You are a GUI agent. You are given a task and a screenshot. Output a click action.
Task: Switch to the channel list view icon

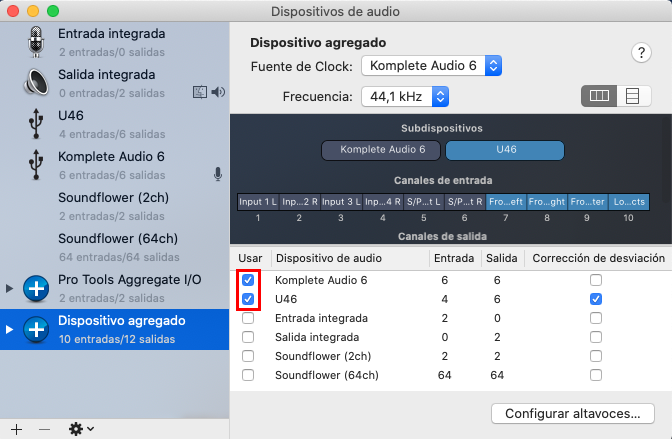pyautogui.click(x=631, y=96)
